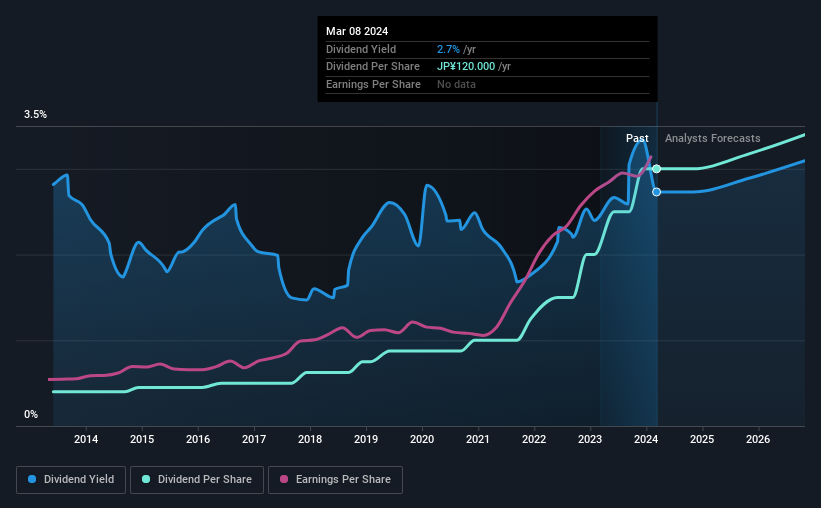Click the 2014 x-axis label

coord(86,439)
